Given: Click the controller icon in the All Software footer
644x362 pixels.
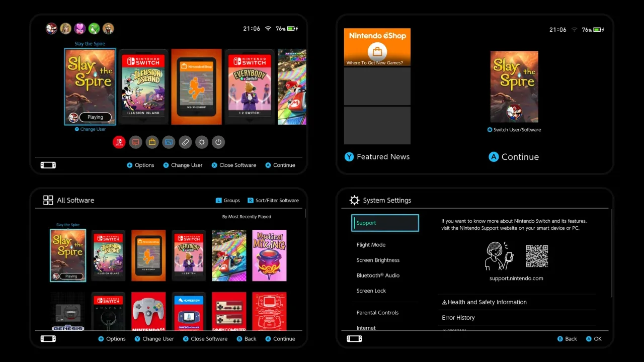Looking at the screenshot, I should (x=48, y=338).
